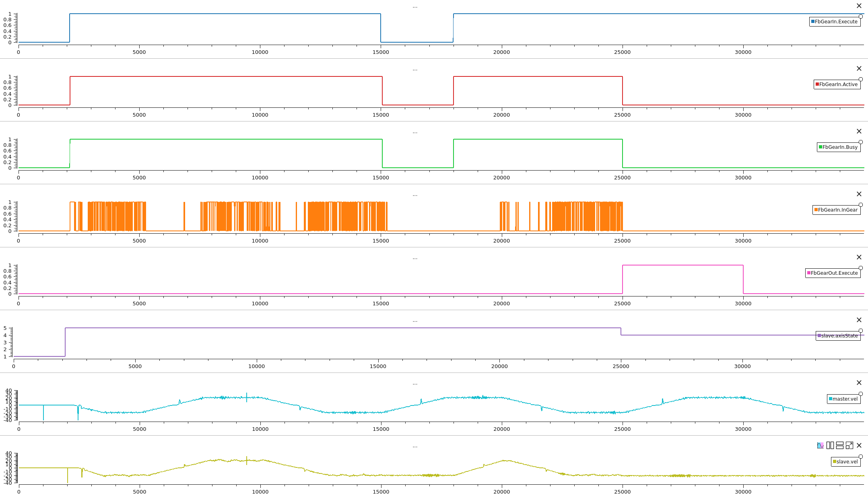This screenshot has height=498, width=868.
Task: Split slave.vel plot vertically (two rows icon)
Action: 839,445
